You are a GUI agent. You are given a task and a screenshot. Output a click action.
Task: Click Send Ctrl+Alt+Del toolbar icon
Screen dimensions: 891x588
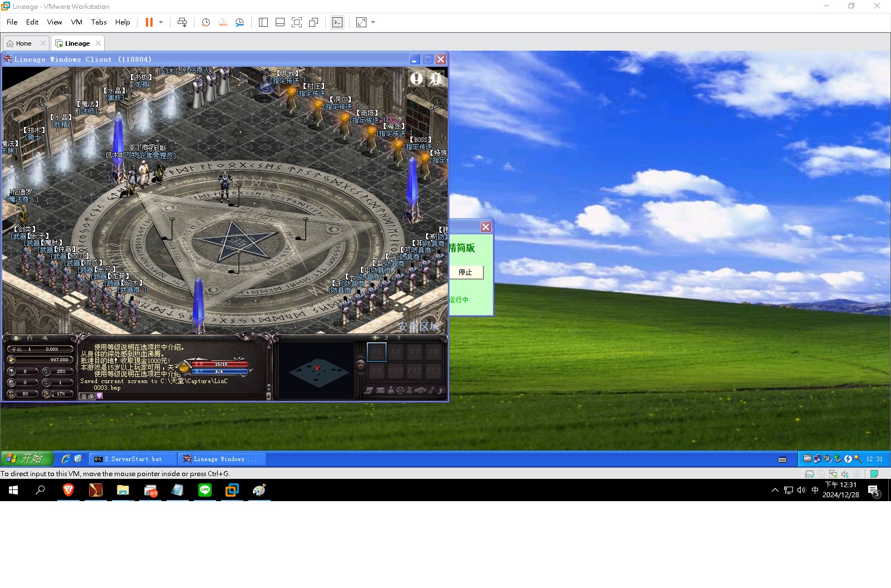coord(182,22)
